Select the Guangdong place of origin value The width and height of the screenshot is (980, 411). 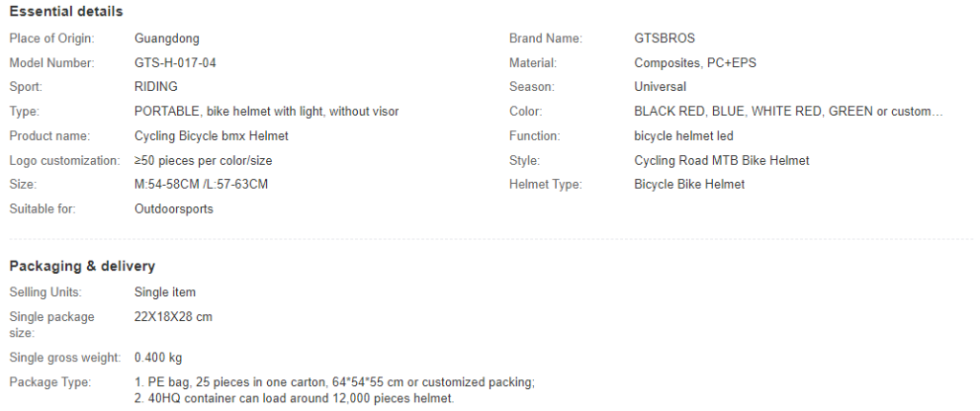[167, 38]
